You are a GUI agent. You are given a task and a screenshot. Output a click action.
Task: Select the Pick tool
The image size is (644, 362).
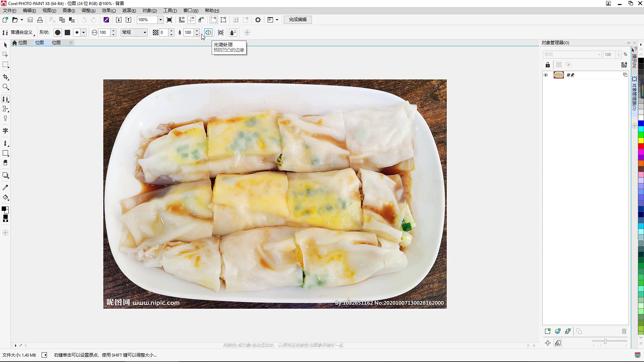[5, 45]
